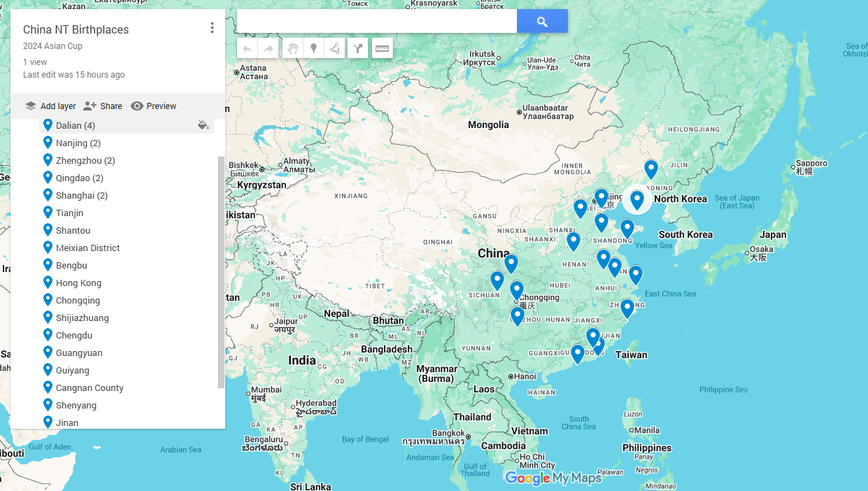
Task: Select Shenyang in the layer list
Action: [76, 405]
